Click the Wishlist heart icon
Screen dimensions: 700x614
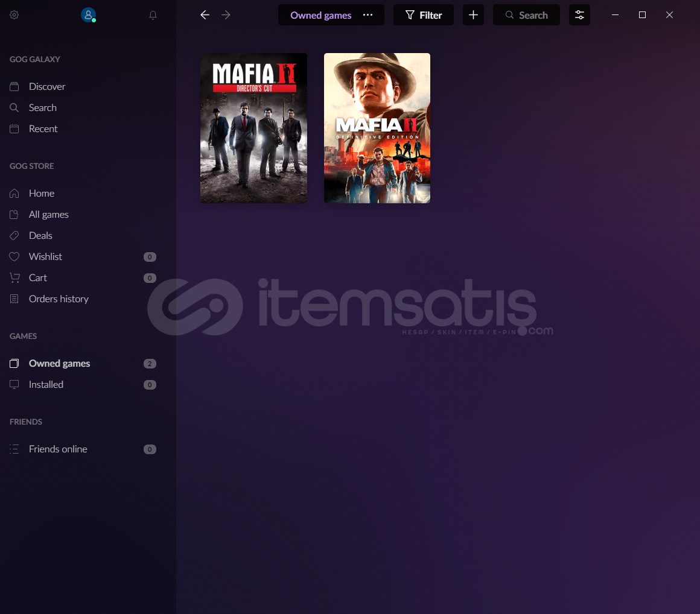[x=14, y=256]
